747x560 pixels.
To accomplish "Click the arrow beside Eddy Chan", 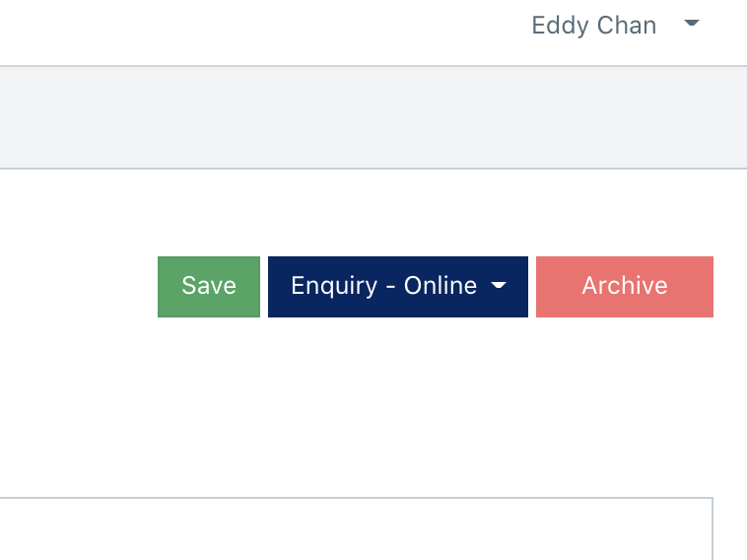I will click(692, 24).
